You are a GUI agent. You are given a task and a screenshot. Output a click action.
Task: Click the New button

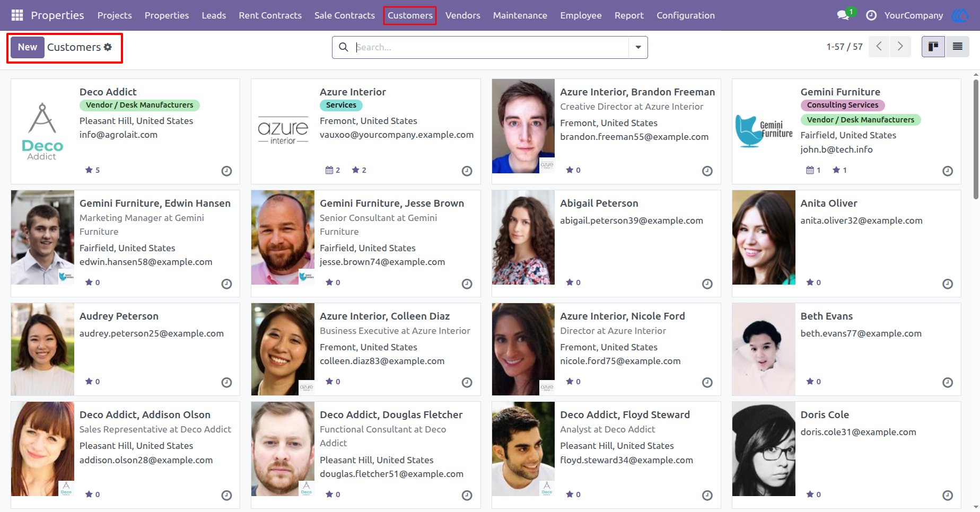tap(28, 47)
